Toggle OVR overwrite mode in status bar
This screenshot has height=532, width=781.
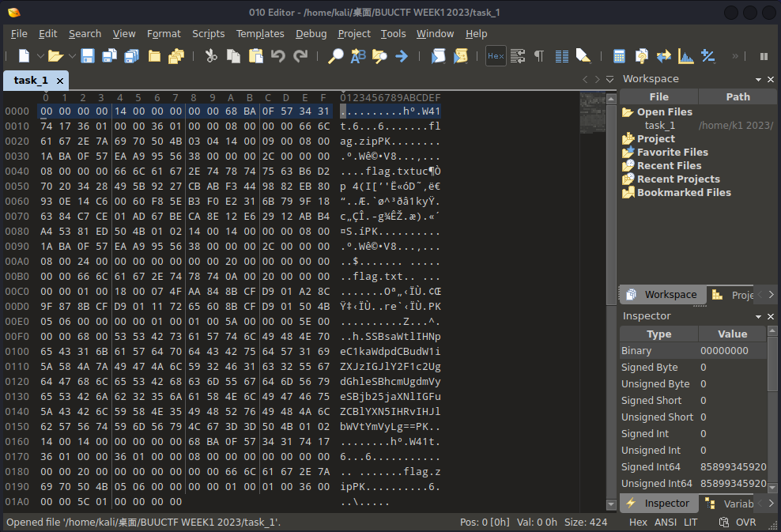[746, 523]
